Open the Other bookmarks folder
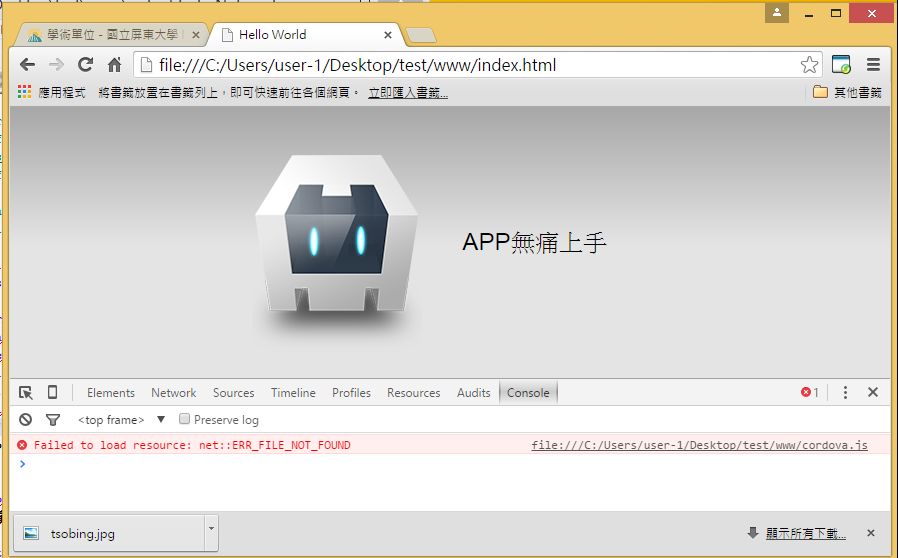 pyautogui.click(x=847, y=93)
